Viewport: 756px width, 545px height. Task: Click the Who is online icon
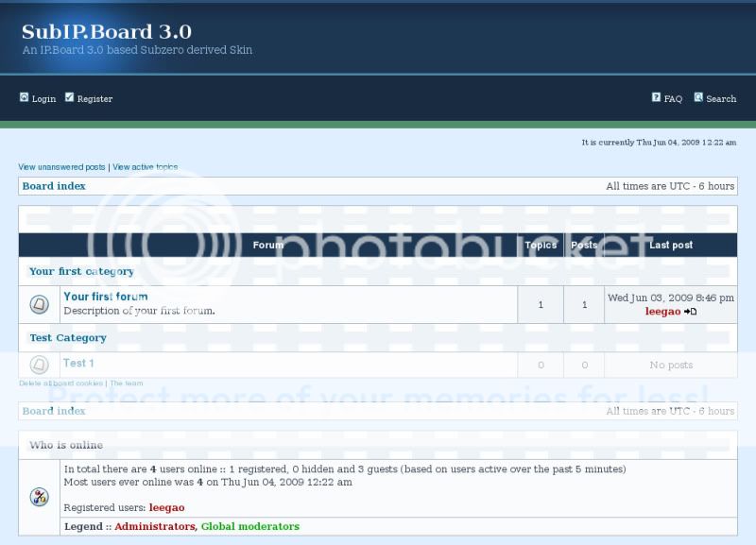[39, 497]
